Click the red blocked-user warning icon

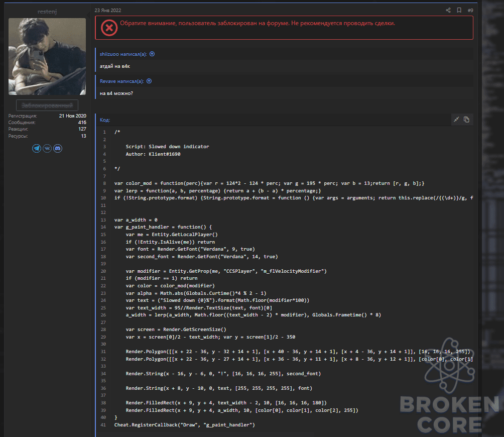[x=109, y=28]
